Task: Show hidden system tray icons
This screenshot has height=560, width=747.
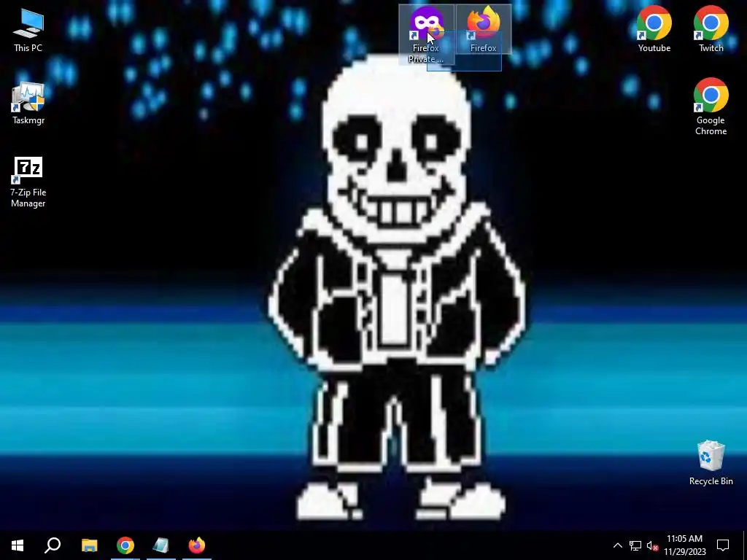Action: tap(617, 545)
